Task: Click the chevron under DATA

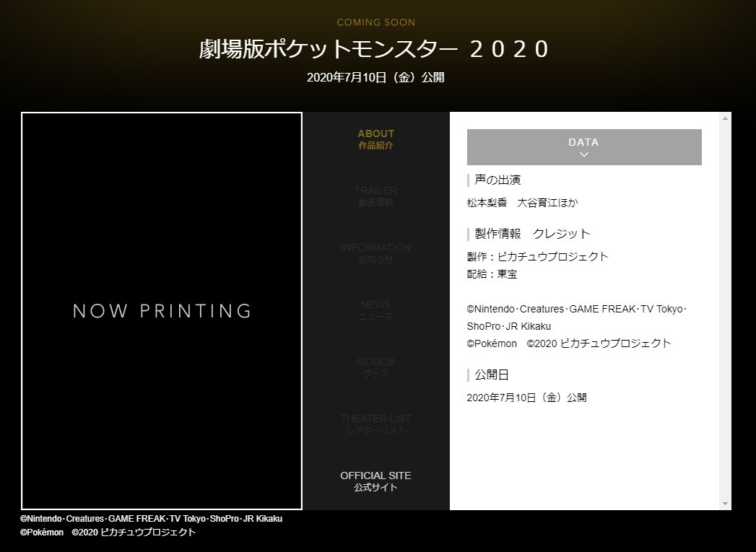Action: coord(584,154)
